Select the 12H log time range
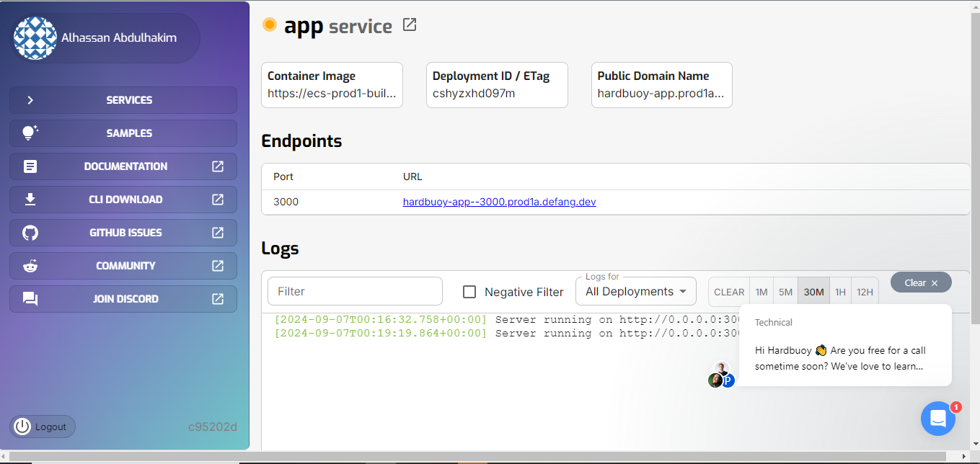Screen dimensions: 980x464 click(x=865, y=292)
